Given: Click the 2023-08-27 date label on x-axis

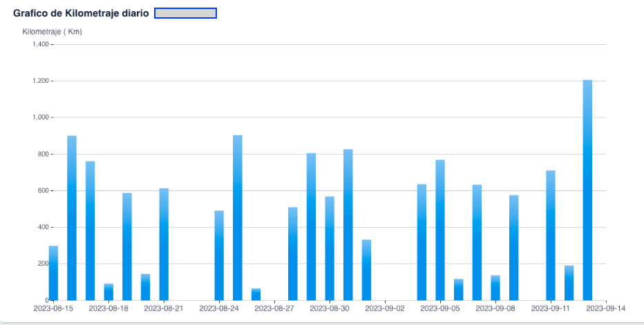Looking at the screenshot, I should pos(274,309).
